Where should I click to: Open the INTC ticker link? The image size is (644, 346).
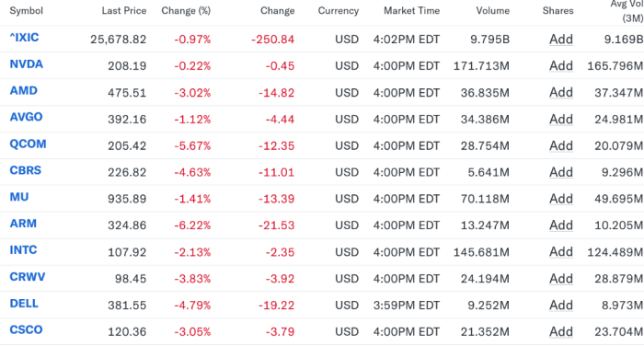tap(23, 250)
